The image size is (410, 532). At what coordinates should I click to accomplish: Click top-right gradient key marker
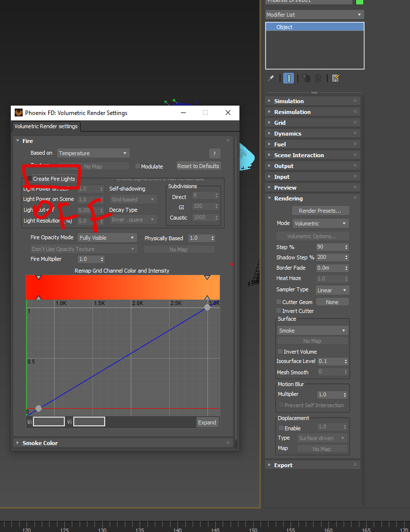pos(207,278)
